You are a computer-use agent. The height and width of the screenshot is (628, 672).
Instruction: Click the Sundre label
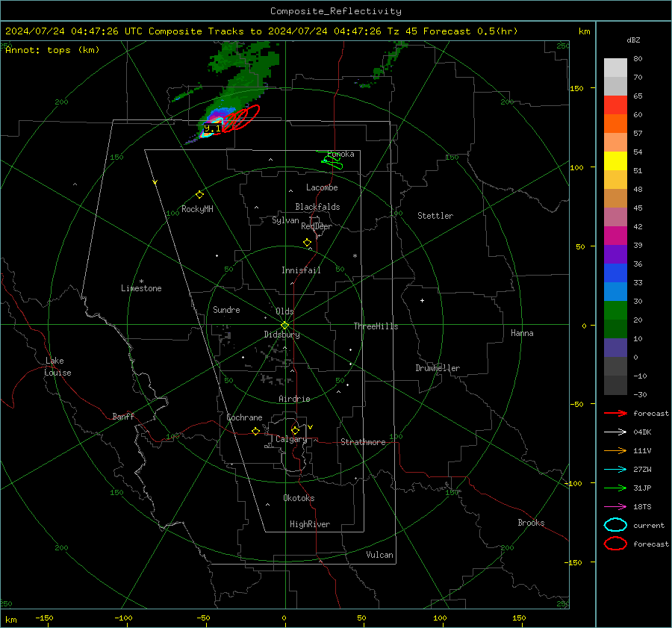click(226, 309)
